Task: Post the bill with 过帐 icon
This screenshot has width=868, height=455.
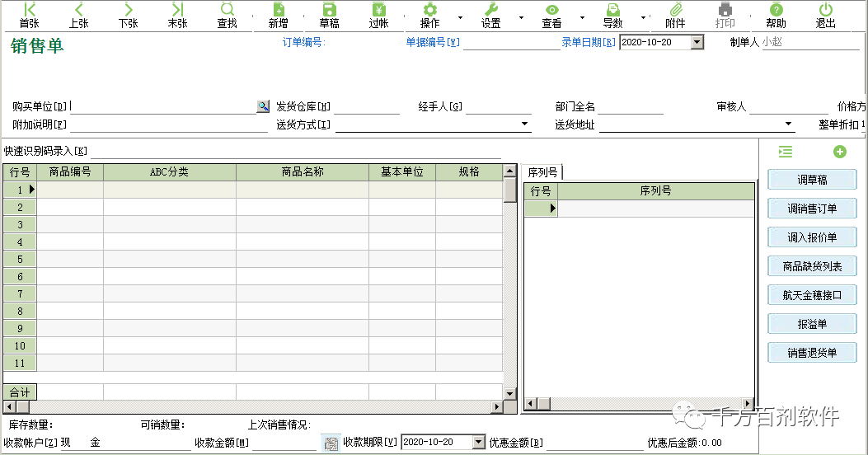Action: pyautogui.click(x=379, y=16)
